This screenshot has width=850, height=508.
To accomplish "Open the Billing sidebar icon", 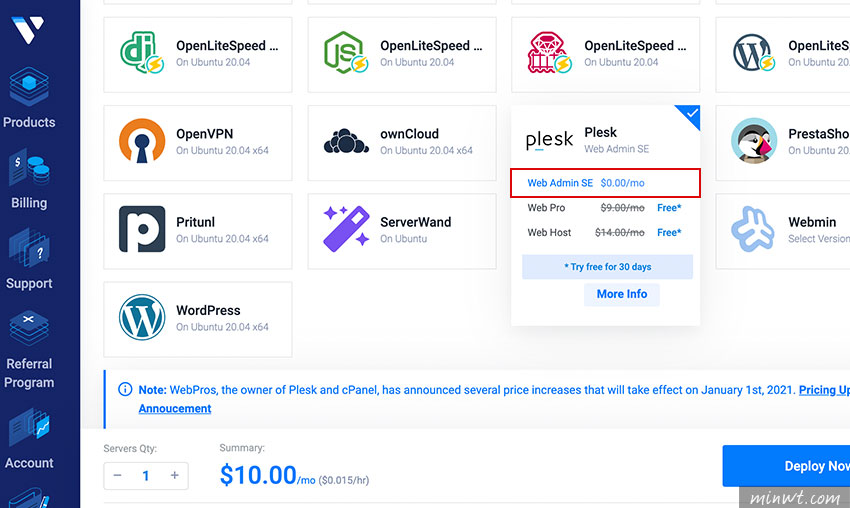I will [x=29, y=168].
